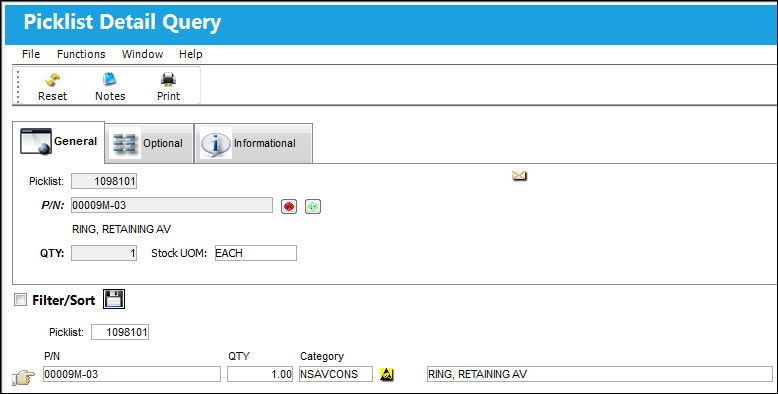Click the P/N field in the General tab
Viewport: 778px width, 394px height.
(172, 205)
